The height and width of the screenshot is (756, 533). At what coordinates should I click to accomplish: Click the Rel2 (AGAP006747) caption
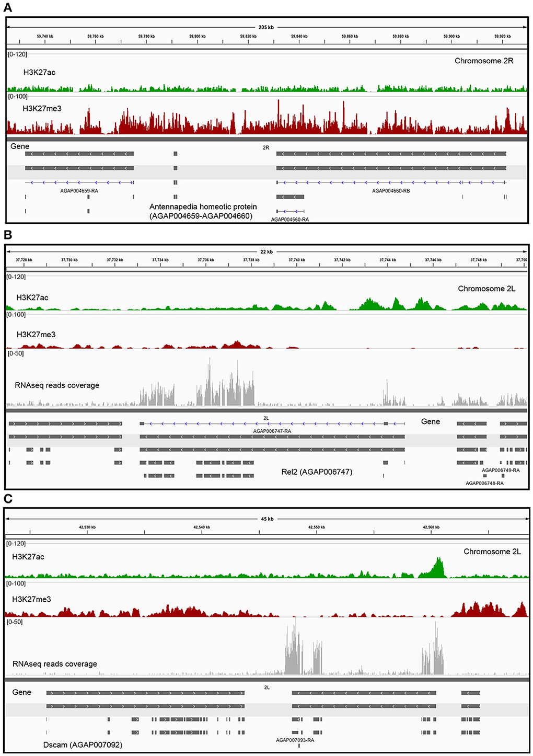pyautogui.click(x=317, y=472)
